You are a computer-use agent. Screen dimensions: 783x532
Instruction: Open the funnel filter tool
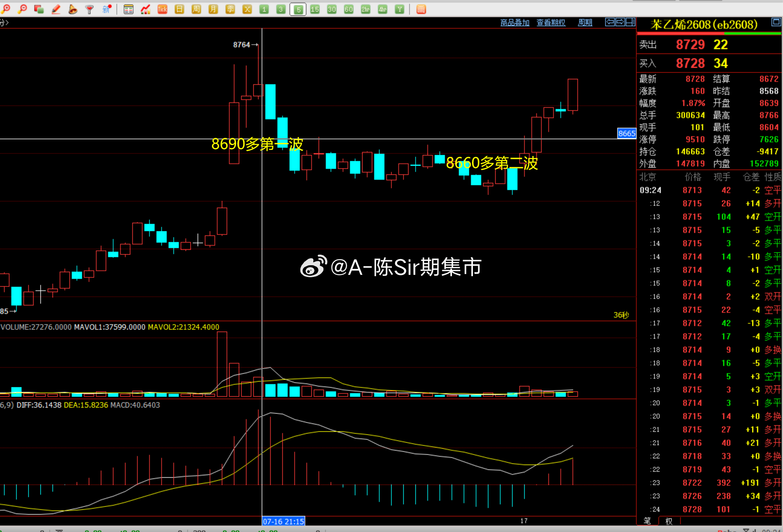[90, 9]
